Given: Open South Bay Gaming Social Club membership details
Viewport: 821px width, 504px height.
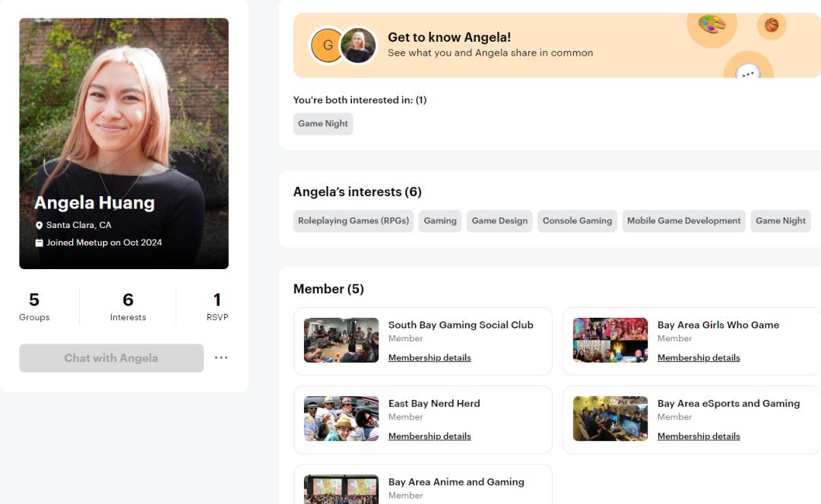Looking at the screenshot, I should 430,357.
